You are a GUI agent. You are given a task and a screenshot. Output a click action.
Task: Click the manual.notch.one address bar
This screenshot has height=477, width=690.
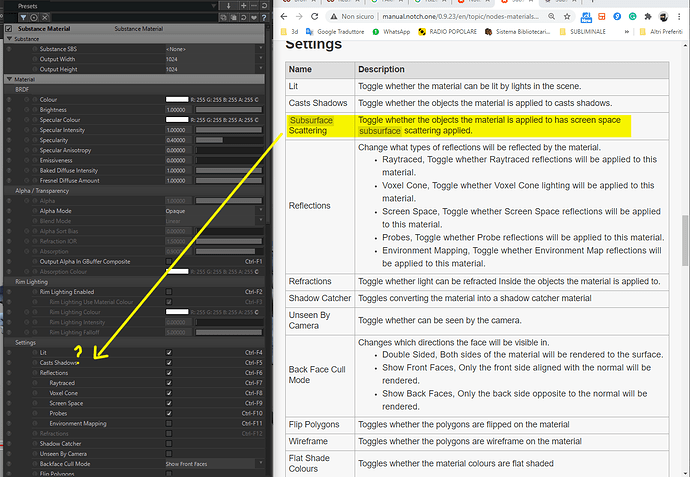pos(460,16)
